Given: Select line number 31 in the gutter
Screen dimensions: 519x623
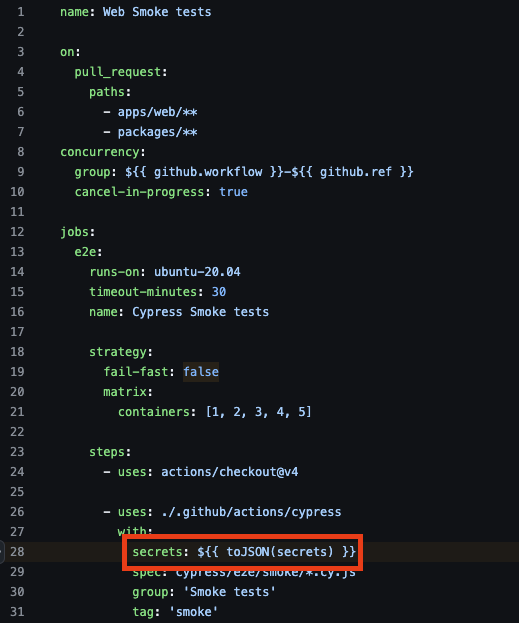Looking at the screenshot, I should [17, 612].
